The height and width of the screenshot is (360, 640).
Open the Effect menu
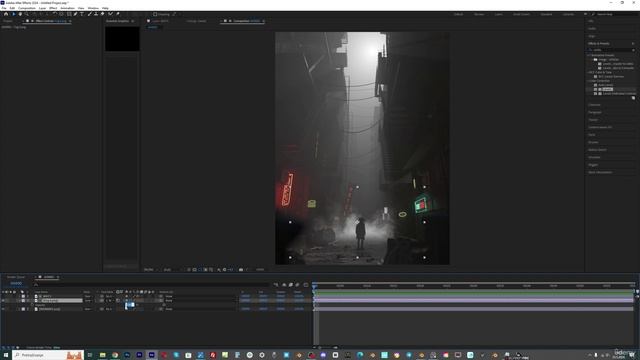53,8
